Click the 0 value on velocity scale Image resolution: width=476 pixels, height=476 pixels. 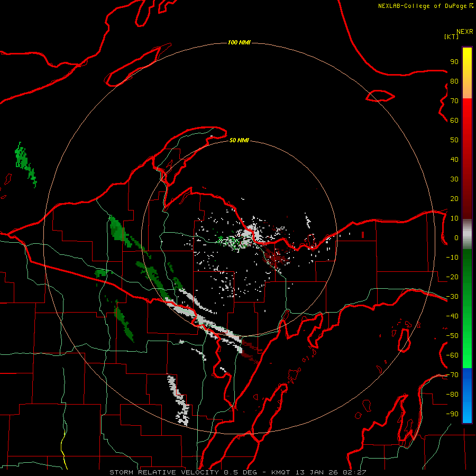[456, 238]
